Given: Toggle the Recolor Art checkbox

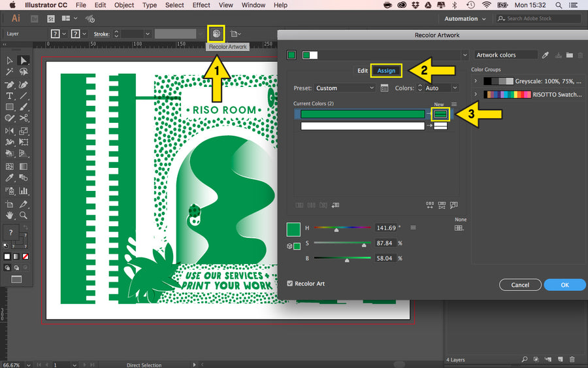Looking at the screenshot, I should pos(289,284).
